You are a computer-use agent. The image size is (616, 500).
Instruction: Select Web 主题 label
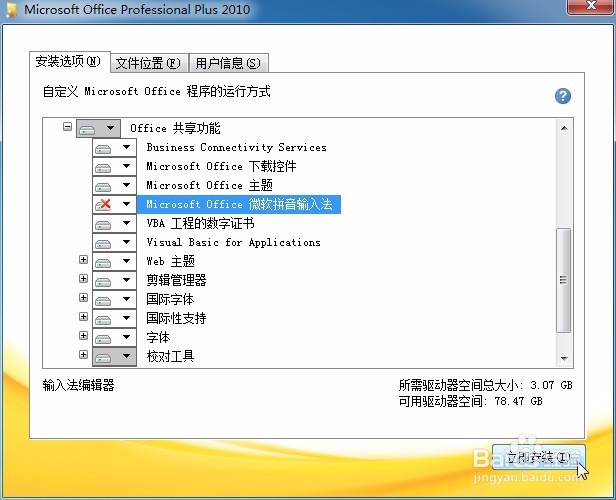pyautogui.click(x=170, y=261)
